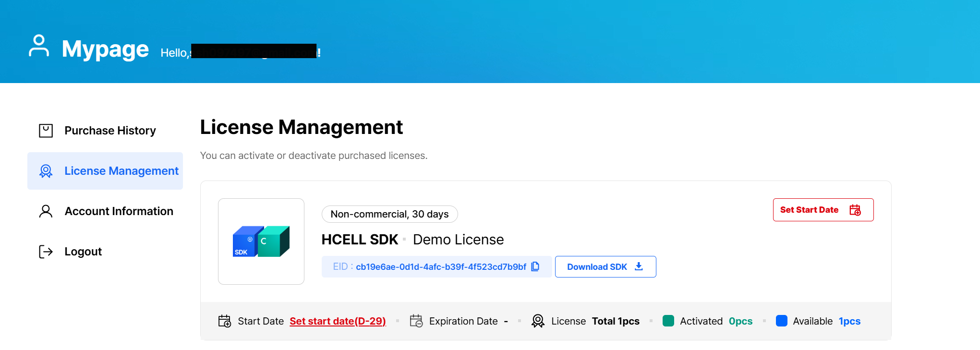Viewport: 980px width, 350px height.
Task: Click the HCELL SDK product title
Action: coord(360,240)
